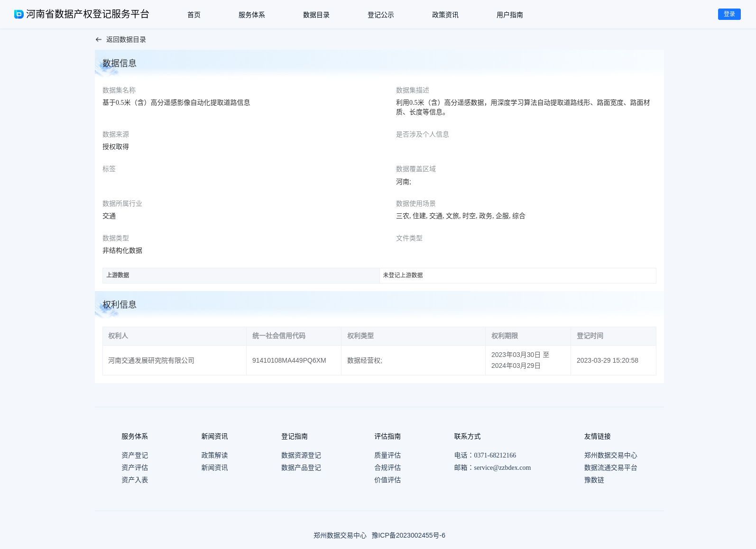Click the 非结构化数据 data type value

click(122, 250)
